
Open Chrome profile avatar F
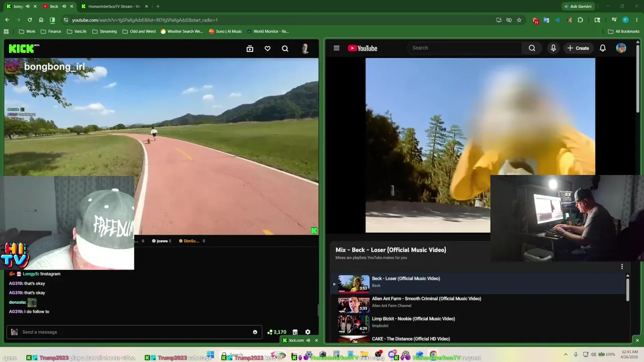[625, 20]
